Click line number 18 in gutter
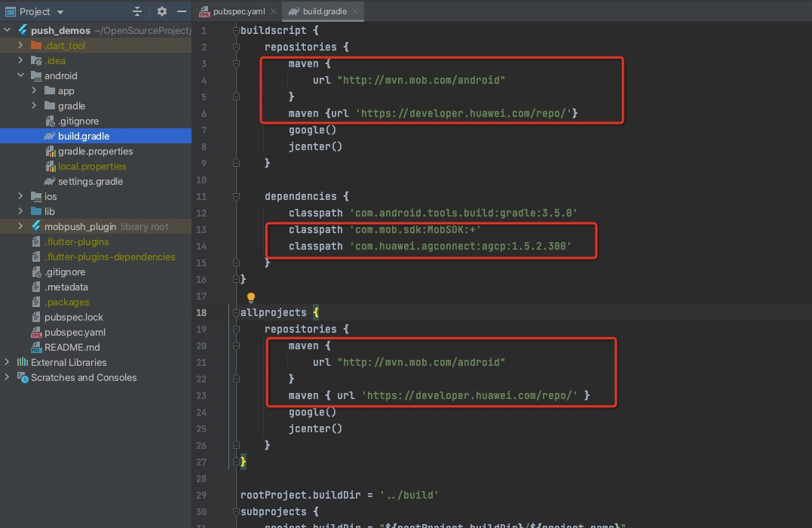 point(201,312)
